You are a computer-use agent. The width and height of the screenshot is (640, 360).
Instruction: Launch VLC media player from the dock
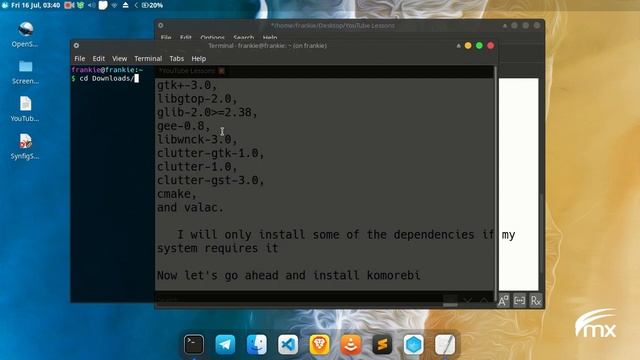(351, 344)
